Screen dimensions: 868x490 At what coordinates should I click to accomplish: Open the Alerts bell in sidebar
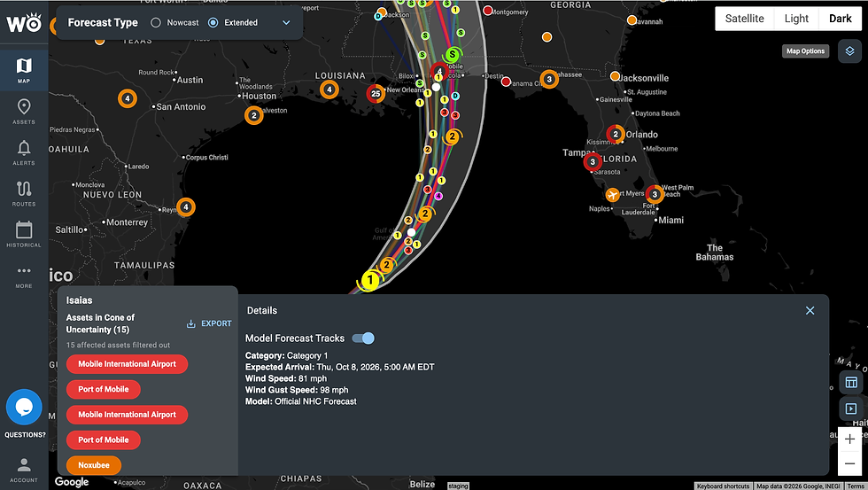pos(24,152)
